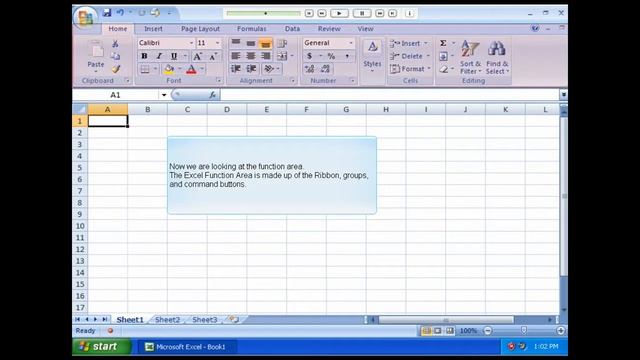Insert a function with the fx button
The image size is (640, 360).
(x=213, y=95)
